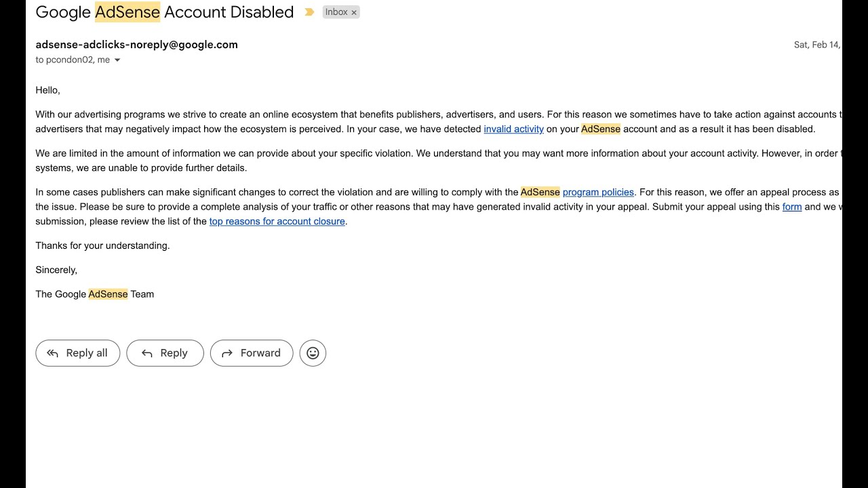Remove the Inbox label with its x

pos(354,12)
